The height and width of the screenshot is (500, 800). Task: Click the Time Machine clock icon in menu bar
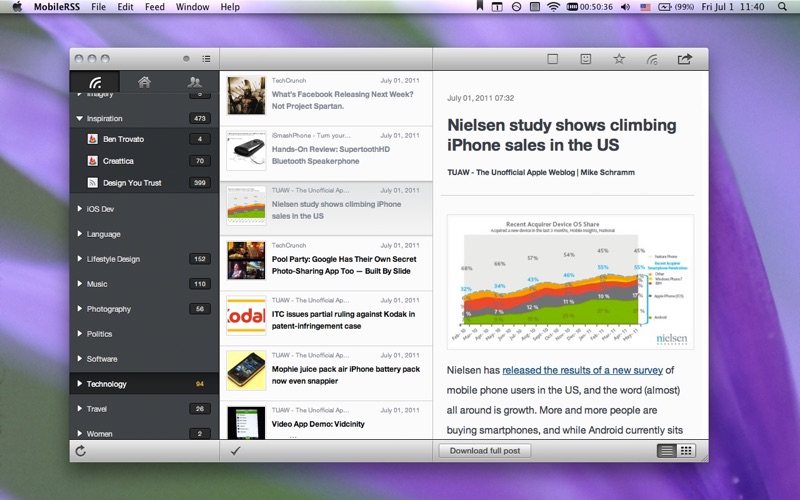516,7
